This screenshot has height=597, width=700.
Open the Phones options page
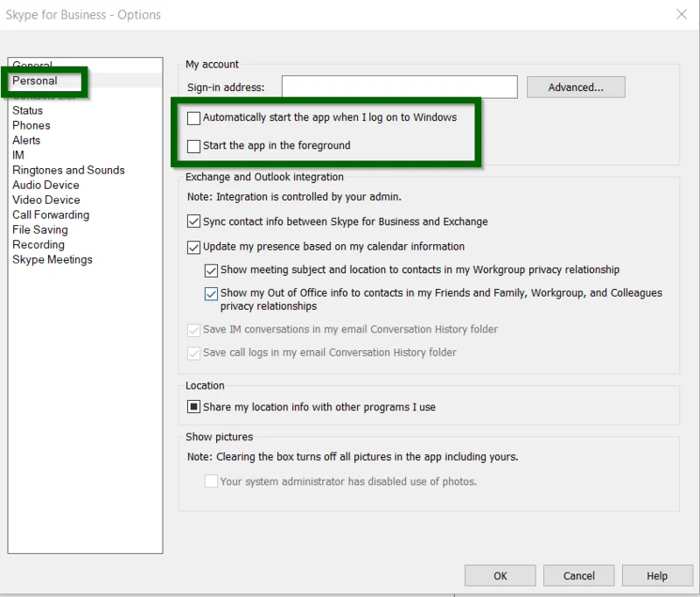(x=31, y=125)
